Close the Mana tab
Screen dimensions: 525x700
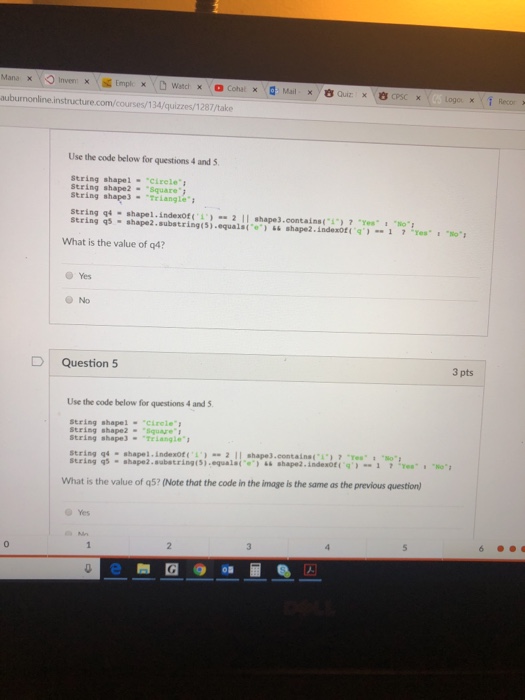tap(29, 78)
